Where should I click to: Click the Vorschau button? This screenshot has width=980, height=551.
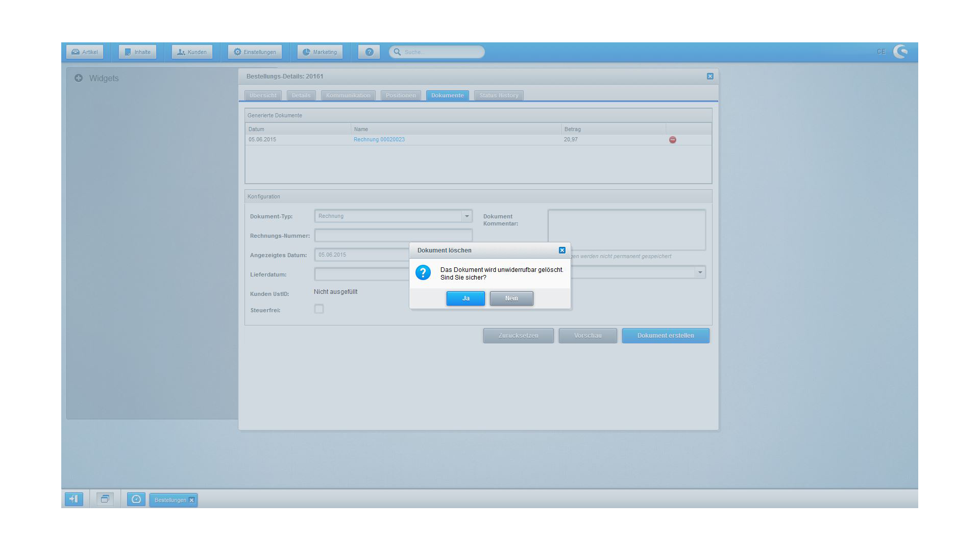pyautogui.click(x=587, y=336)
